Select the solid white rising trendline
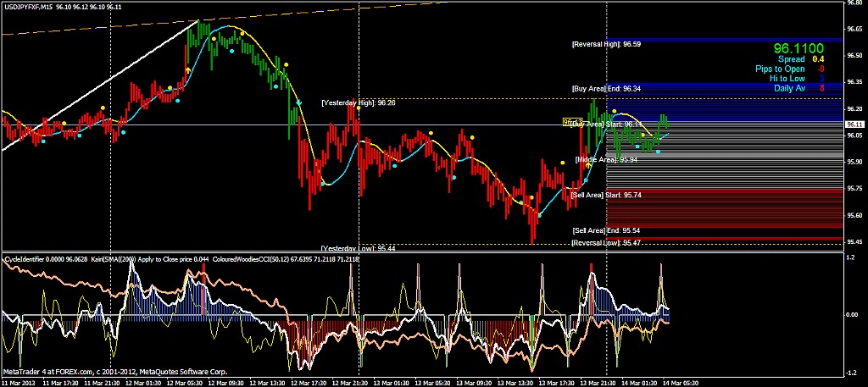Image resolution: width=868 pixels, height=387 pixels. (100, 86)
